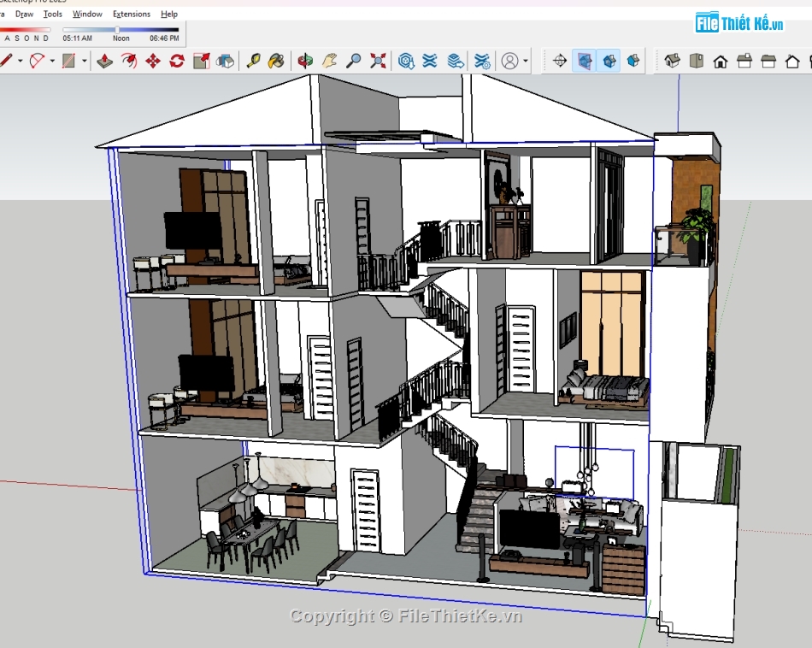This screenshot has width=812, height=648.
Task: Toggle Display Section Planes
Action: point(584,61)
